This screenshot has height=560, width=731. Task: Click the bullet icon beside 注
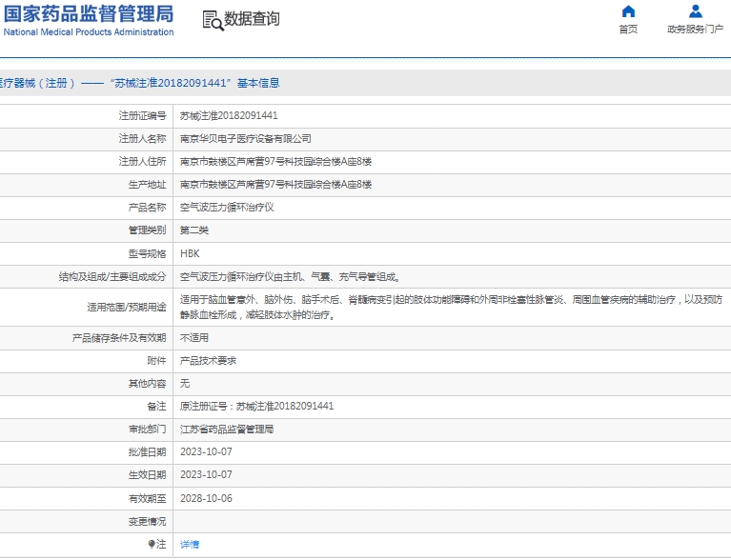(151, 544)
